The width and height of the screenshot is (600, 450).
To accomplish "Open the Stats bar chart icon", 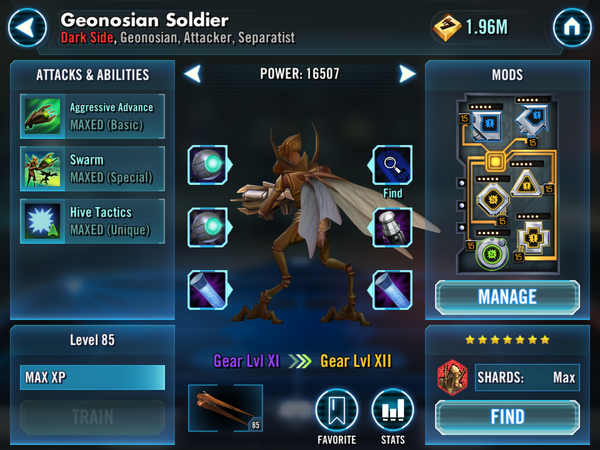I will click(393, 410).
